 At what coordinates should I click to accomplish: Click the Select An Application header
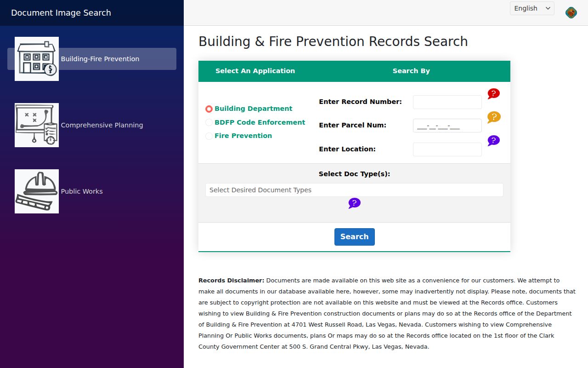pos(255,71)
